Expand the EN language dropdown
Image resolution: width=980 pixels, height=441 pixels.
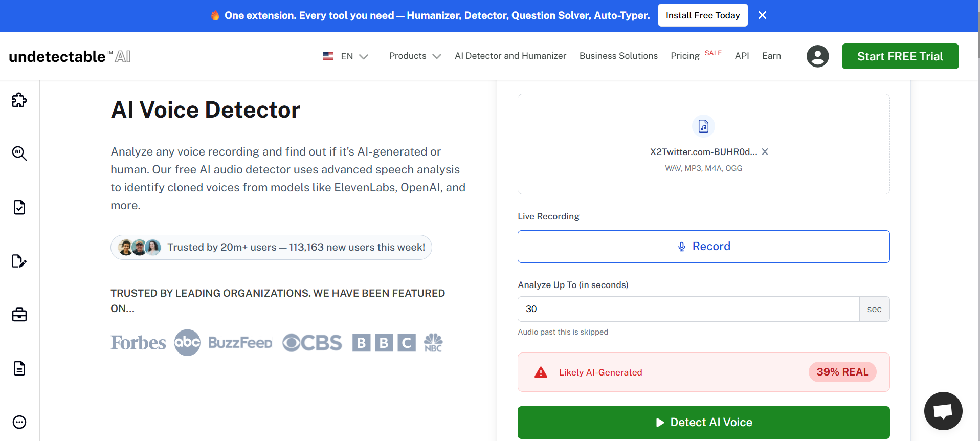pyautogui.click(x=345, y=56)
